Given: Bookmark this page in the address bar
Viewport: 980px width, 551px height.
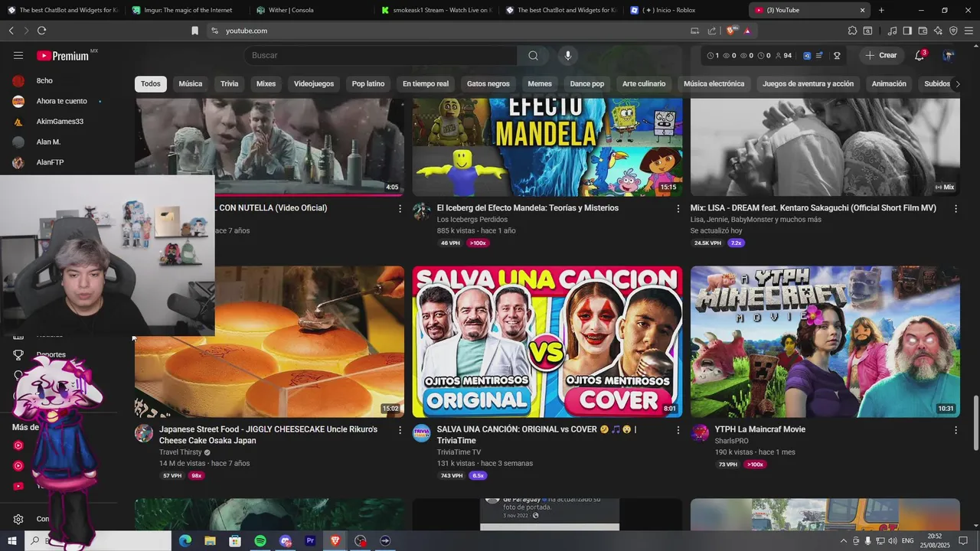Looking at the screenshot, I should click(194, 31).
